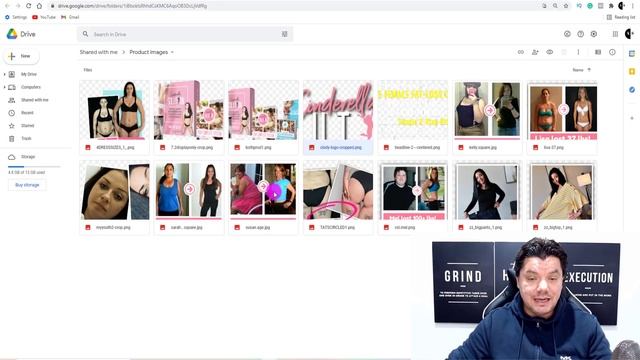The width and height of the screenshot is (640, 360).
Task: Click the browser zoom magnifier icon
Action: 555,6
